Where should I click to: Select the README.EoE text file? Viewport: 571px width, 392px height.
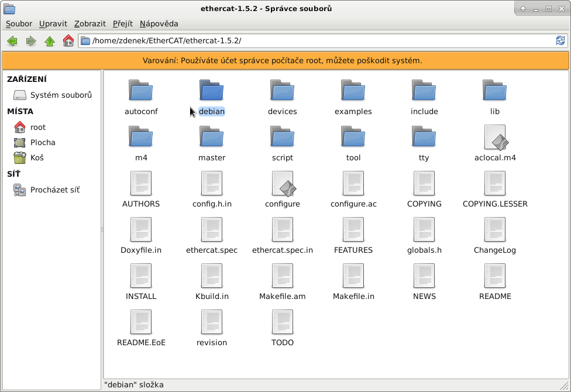coord(141,322)
